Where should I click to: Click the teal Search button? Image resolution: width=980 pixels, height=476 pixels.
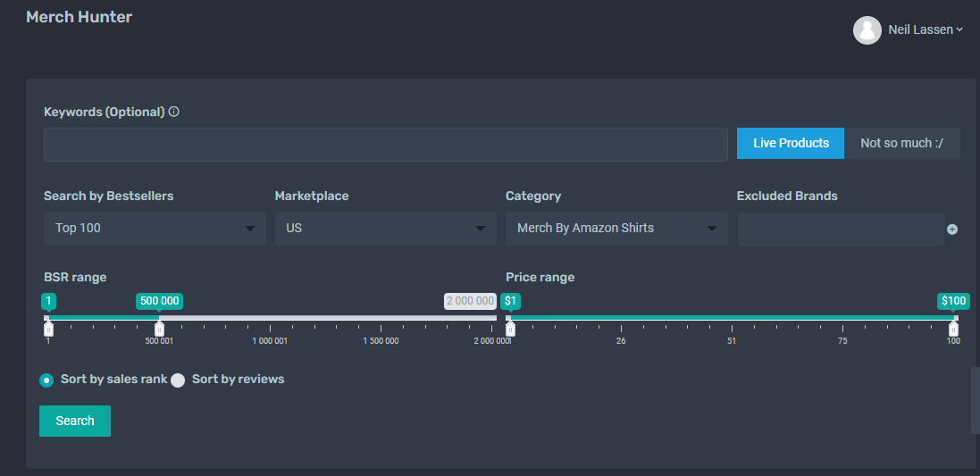pyautogui.click(x=75, y=421)
